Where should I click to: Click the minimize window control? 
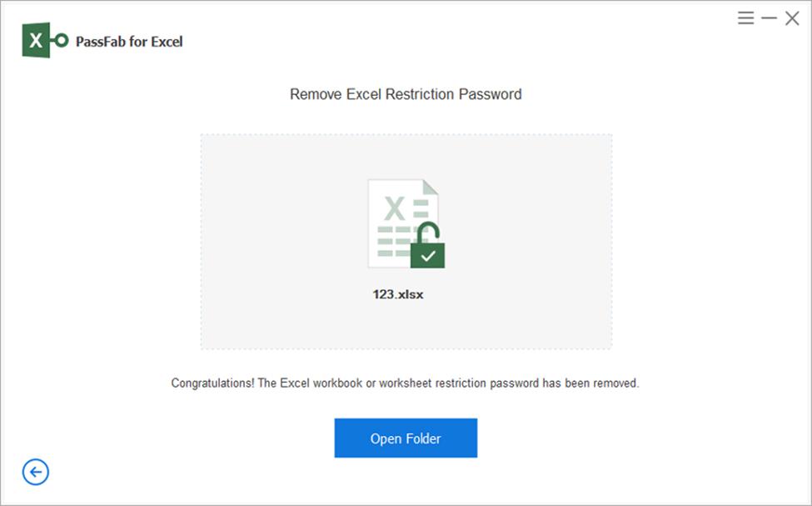(769, 17)
